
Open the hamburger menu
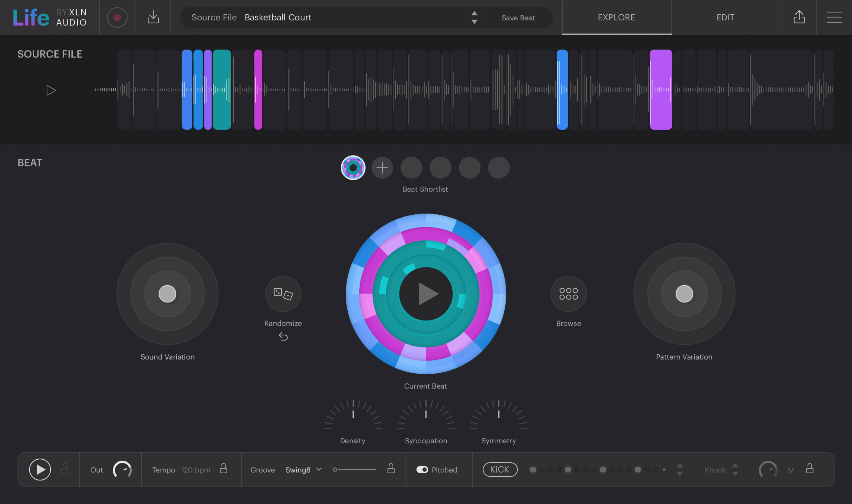(x=834, y=17)
